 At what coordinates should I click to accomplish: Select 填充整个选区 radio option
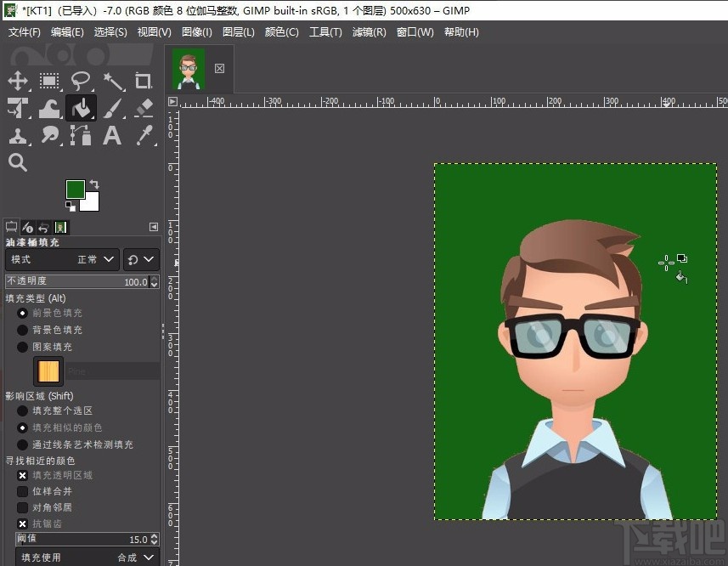23,410
